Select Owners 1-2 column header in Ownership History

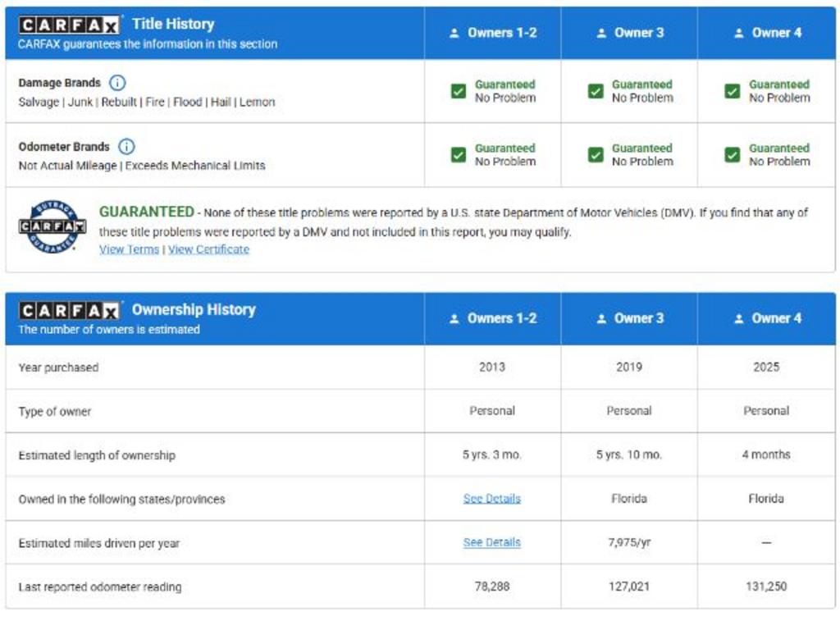pos(493,318)
